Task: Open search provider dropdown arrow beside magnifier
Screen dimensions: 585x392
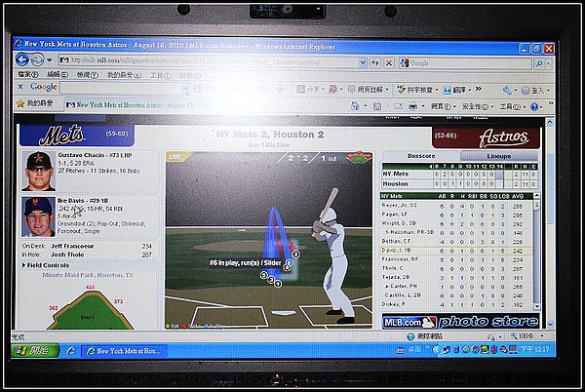Action: coord(548,63)
